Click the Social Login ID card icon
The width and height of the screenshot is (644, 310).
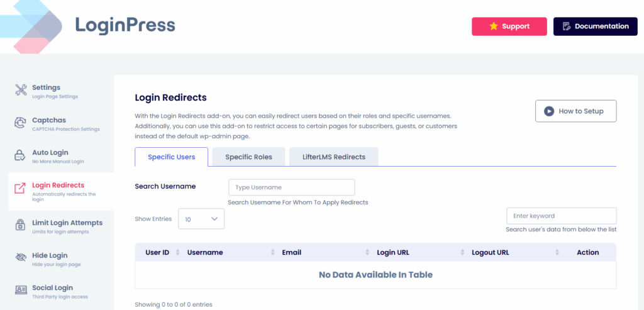[x=21, y=290]
